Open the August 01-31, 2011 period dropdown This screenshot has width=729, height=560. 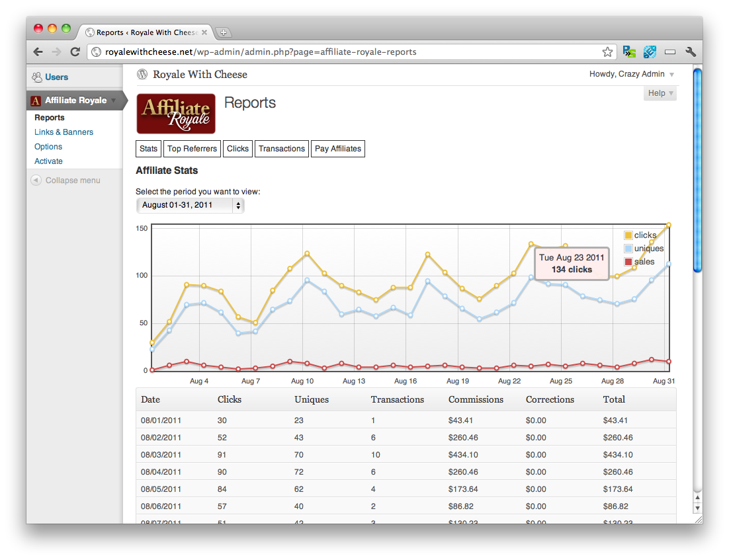pyautogui.click(x=190, y=206)
